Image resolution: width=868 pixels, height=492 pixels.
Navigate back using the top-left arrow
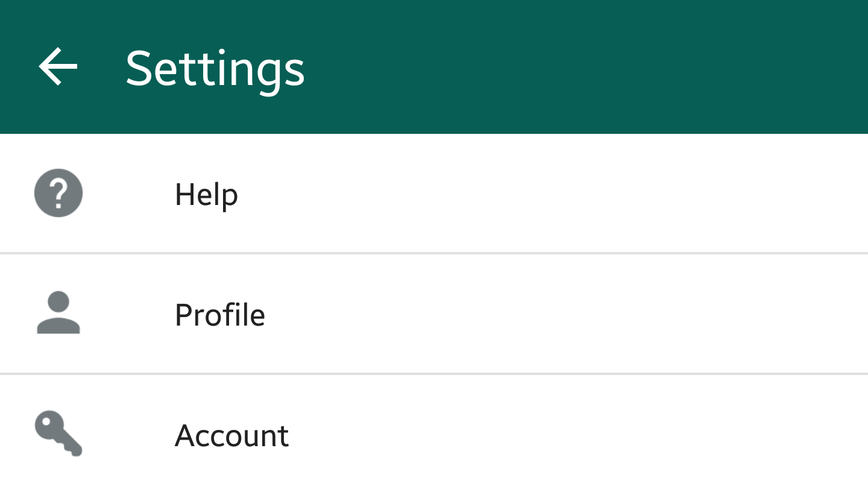[57, 66]
